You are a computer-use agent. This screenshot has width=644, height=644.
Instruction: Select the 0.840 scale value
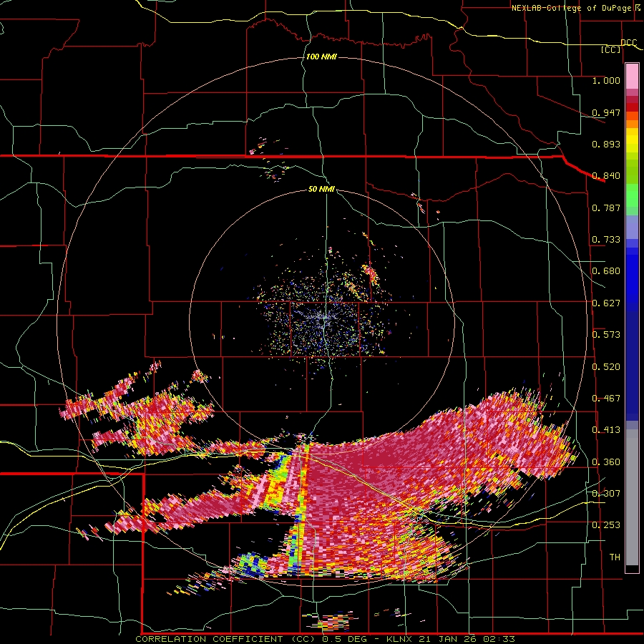(x=606, y=176)
